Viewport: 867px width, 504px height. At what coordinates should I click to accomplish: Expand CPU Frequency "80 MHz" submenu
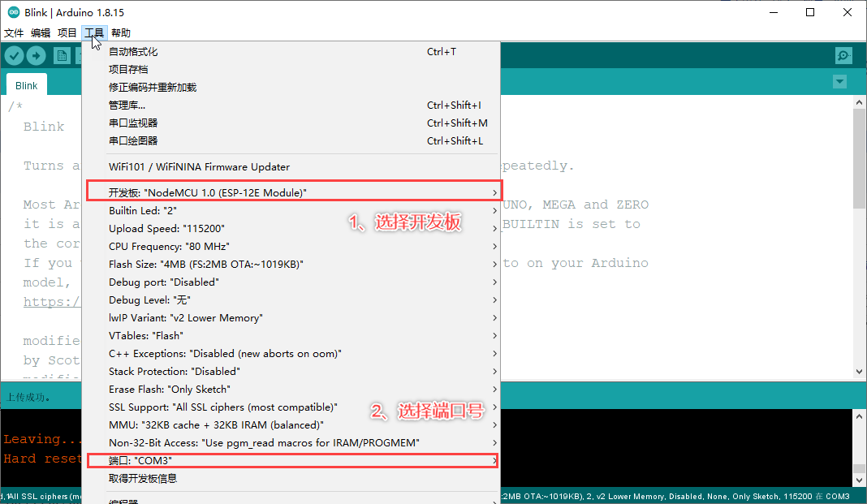[291, 246]
